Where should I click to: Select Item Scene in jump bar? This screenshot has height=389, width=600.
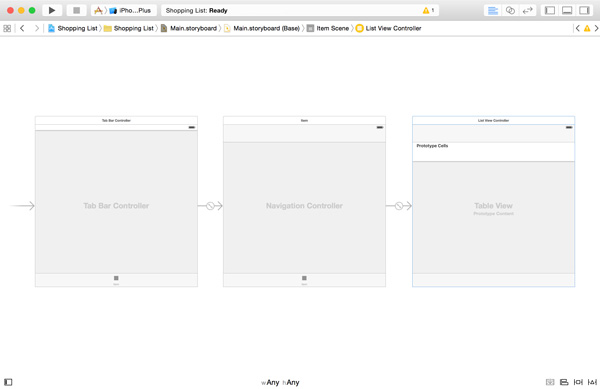328,28
